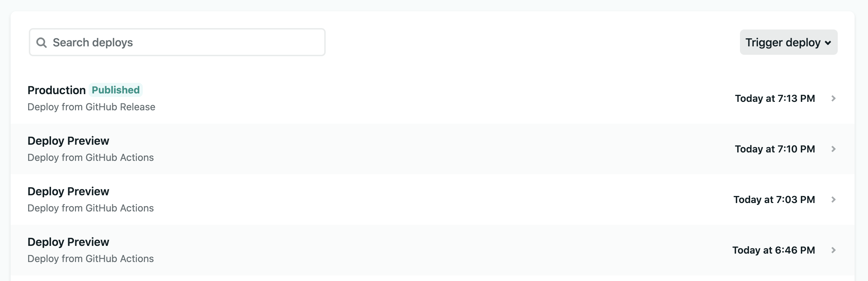868x281 pixels.
Task: Expand chevron for the 6:46 PM deploy
Action: [833, 250]
